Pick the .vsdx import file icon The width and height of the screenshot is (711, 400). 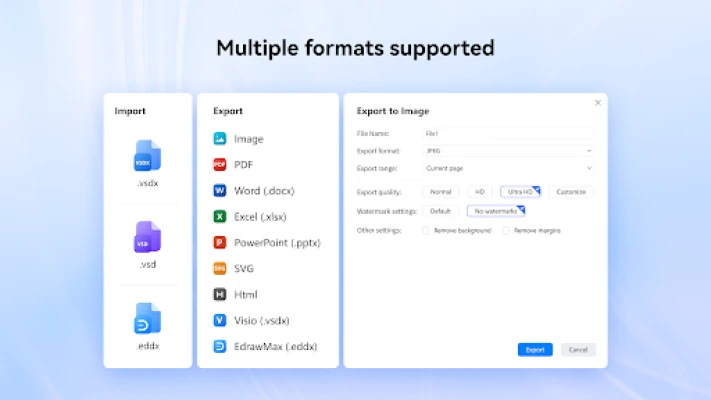(147, 155)
